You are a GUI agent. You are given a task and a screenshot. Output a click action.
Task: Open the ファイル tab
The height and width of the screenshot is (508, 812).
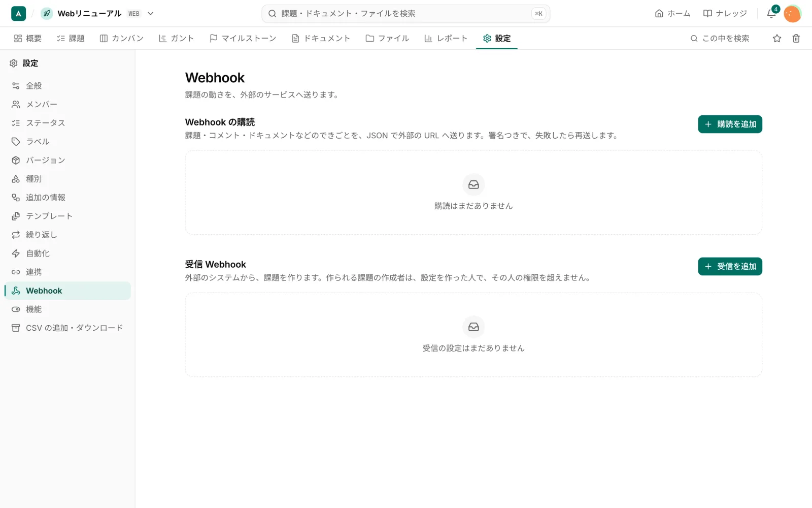(x=387, y=38)
